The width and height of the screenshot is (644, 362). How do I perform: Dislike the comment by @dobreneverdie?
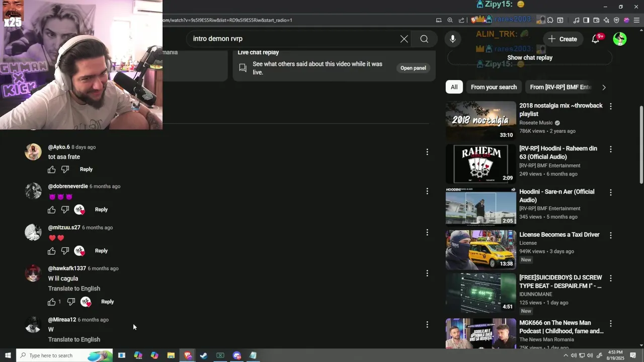click(x=65, y=210)
